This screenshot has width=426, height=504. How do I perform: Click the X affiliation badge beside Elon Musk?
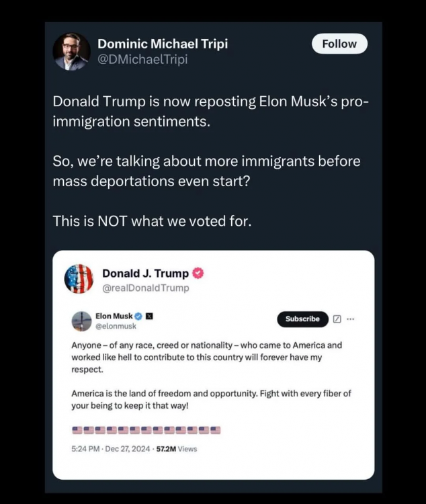(149, 317)
